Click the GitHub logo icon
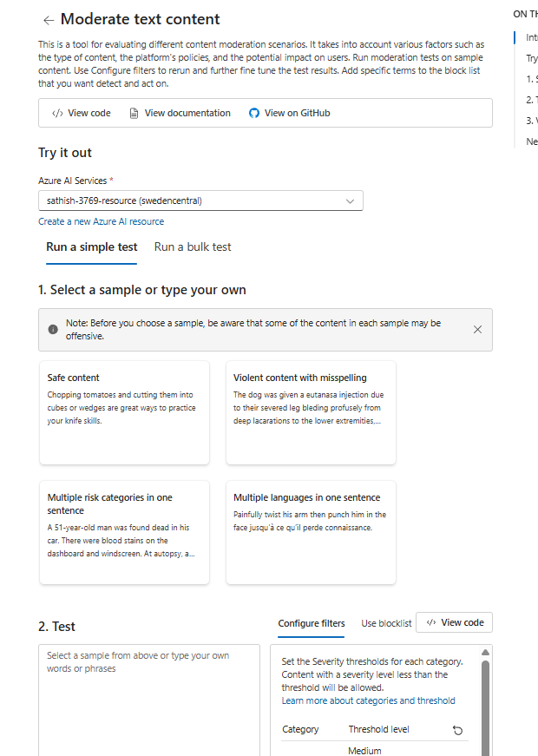This screenshot has height=756, width=538. coord(254,113)
